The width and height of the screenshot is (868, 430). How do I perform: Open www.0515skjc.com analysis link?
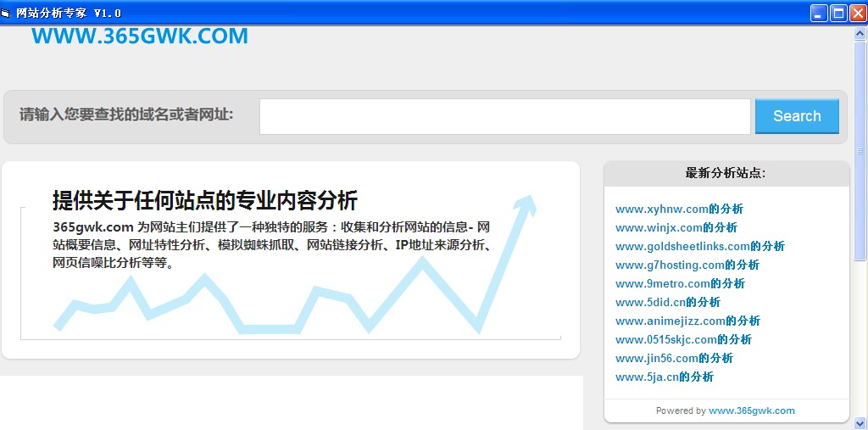[683, 340]
